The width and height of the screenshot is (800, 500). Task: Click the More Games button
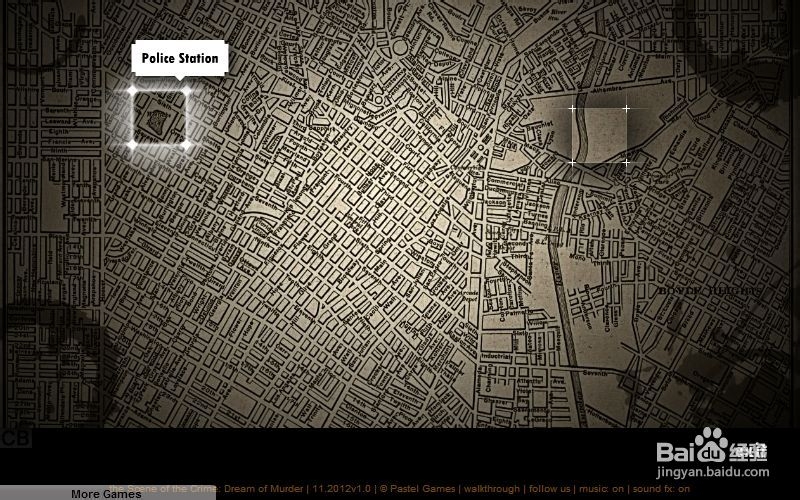pyautogui.click(x=106, y=493)
